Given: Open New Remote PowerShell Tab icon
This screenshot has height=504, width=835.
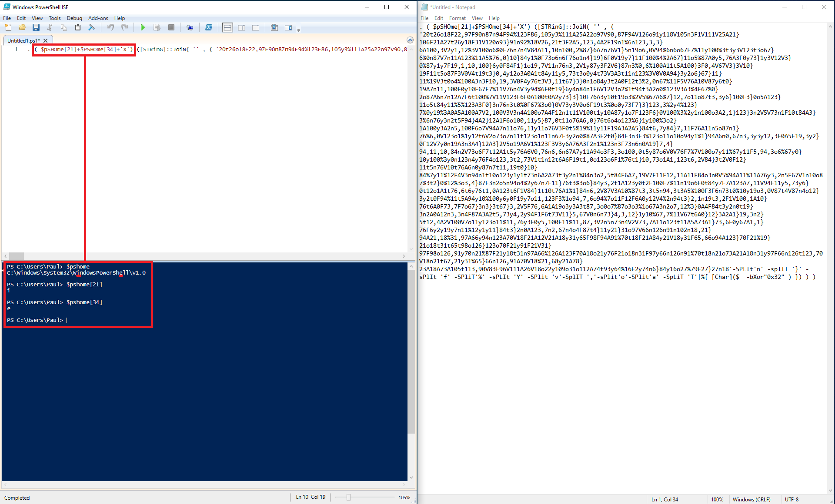Looking at the screenshot, I should 190,27.
